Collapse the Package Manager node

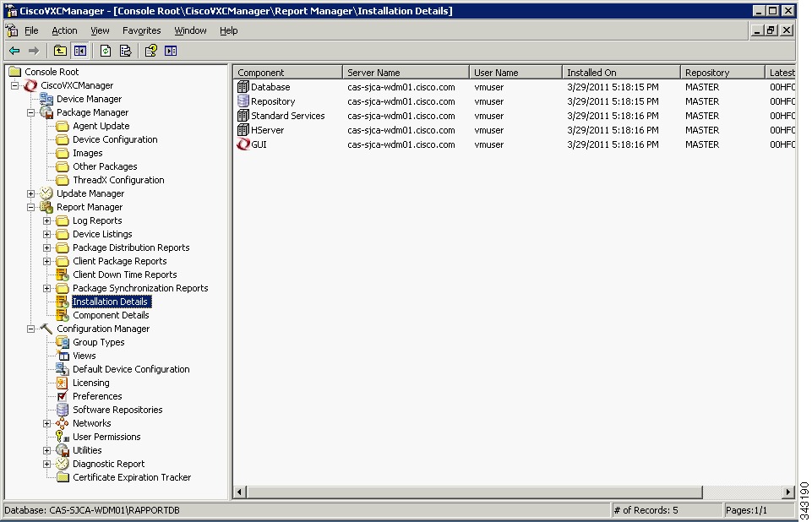pos(31,112)
